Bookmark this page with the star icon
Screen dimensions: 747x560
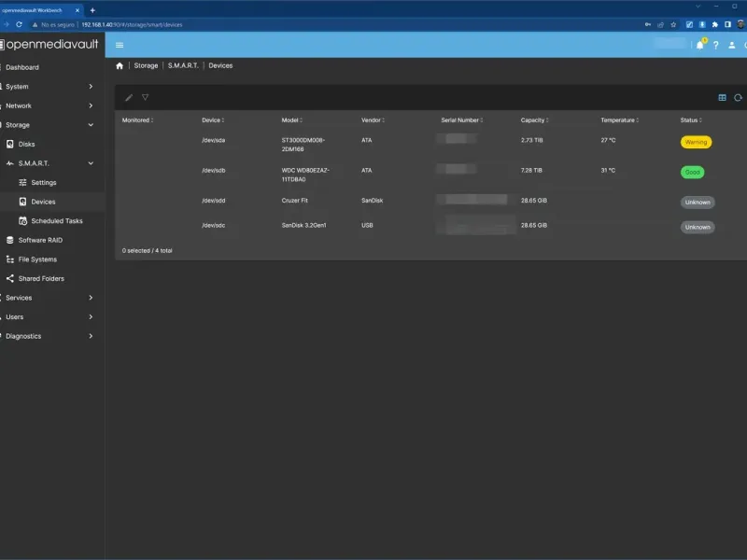click(673, 25)
